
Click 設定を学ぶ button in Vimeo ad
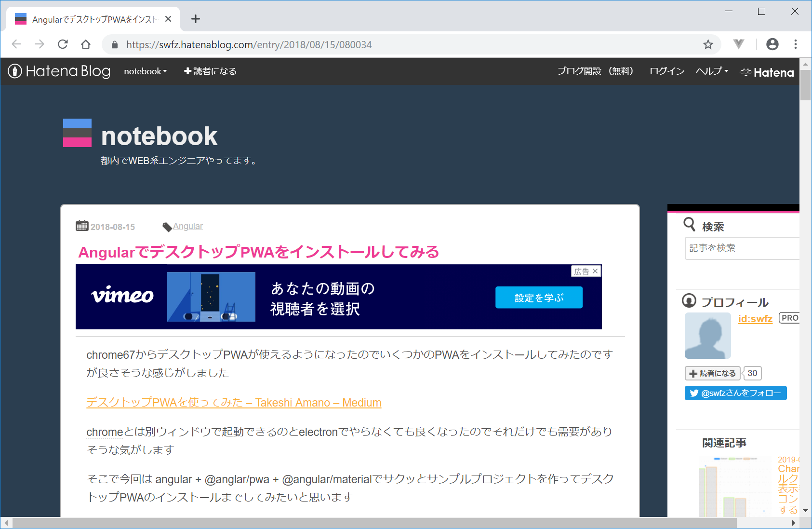pyautogui.click(x=539, y=298)
